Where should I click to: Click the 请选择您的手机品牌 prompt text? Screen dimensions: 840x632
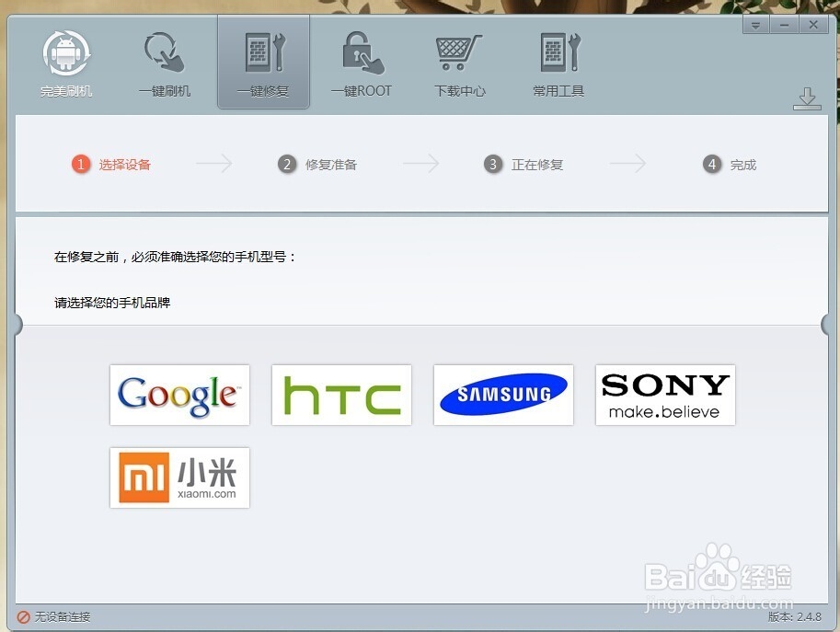112,303
